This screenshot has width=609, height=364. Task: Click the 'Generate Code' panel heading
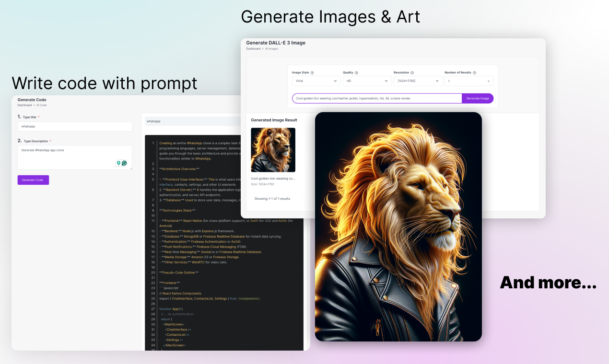pos(32,100)
